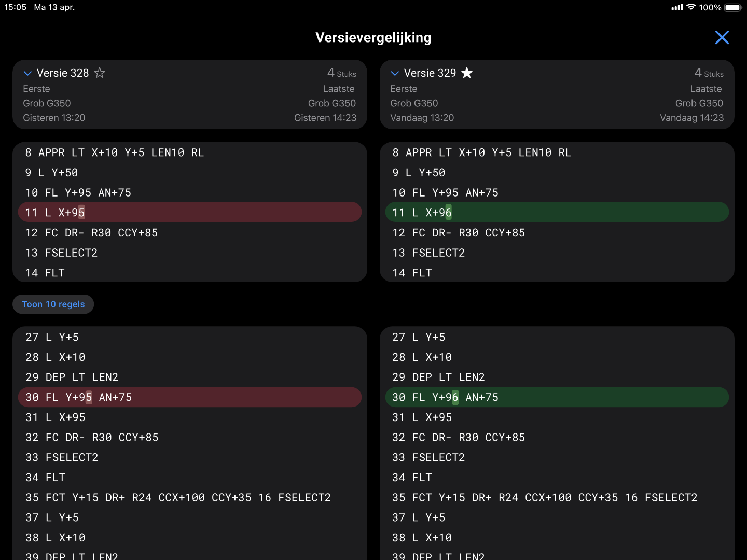Unstar Versie 329 using filled star

coord(467,73)
